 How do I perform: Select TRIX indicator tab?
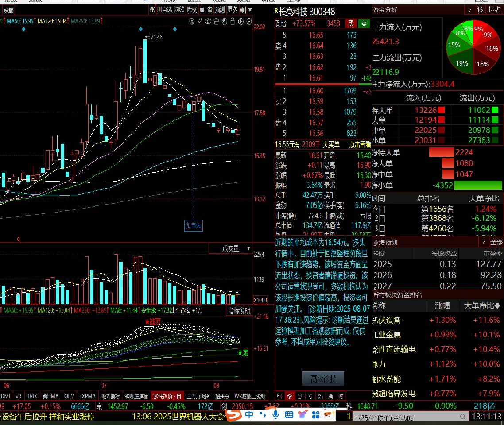(x=32, y=396)
